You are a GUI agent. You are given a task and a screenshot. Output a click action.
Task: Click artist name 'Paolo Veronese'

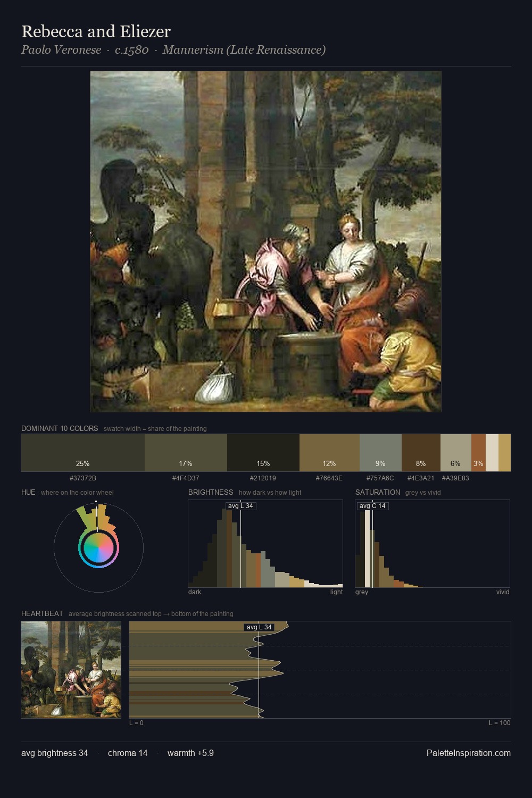coord(61,50)
